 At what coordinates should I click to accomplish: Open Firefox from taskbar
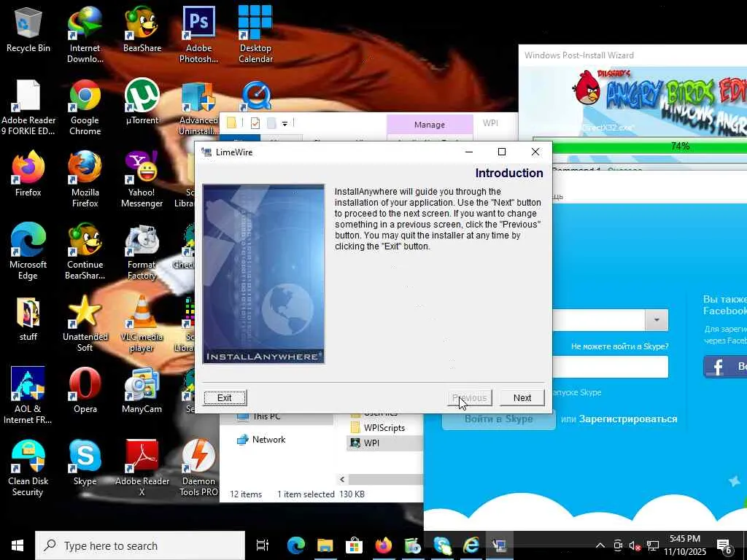point(384,545)
